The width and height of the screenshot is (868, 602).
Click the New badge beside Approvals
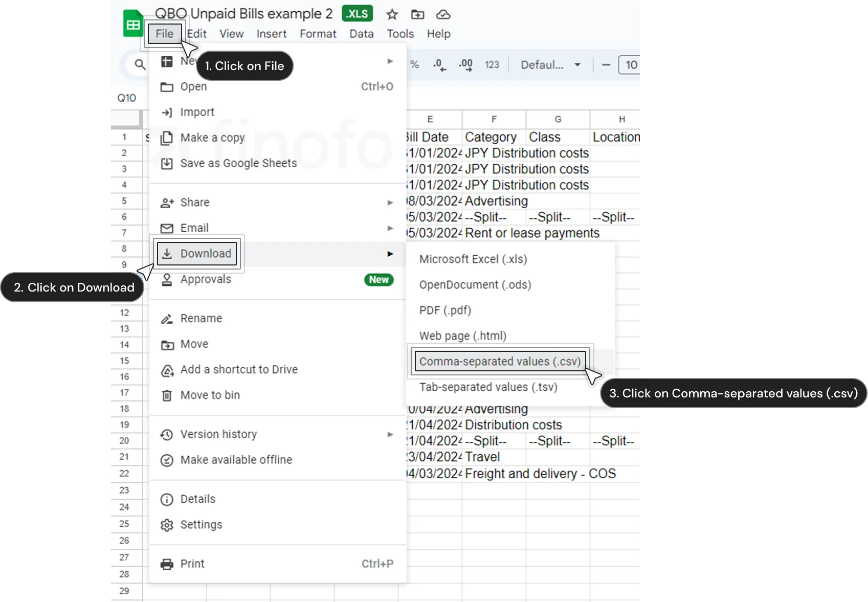[379, 279]
